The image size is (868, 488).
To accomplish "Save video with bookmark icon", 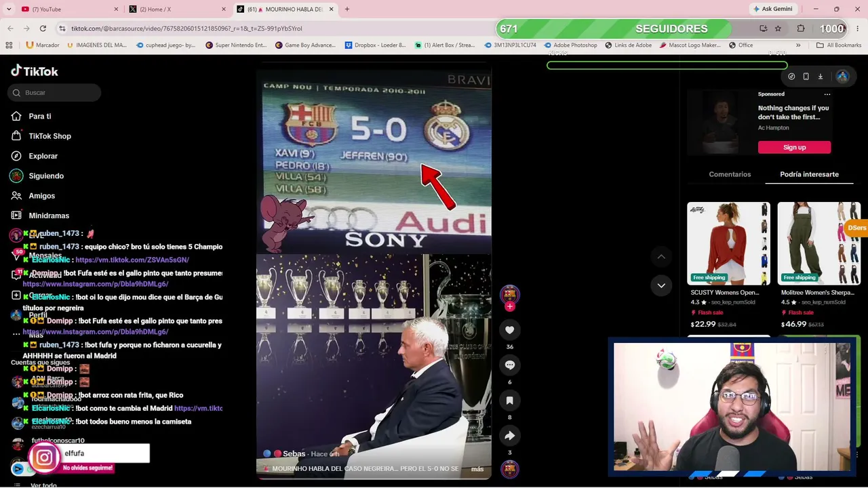I will point(510,401).
